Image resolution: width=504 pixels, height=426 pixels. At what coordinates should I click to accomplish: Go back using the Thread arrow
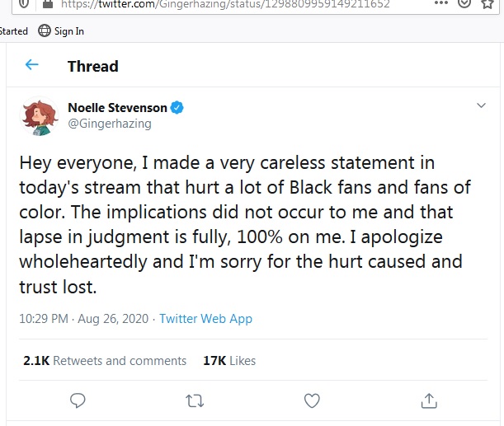pyautogui.click(x=32, y=66)
